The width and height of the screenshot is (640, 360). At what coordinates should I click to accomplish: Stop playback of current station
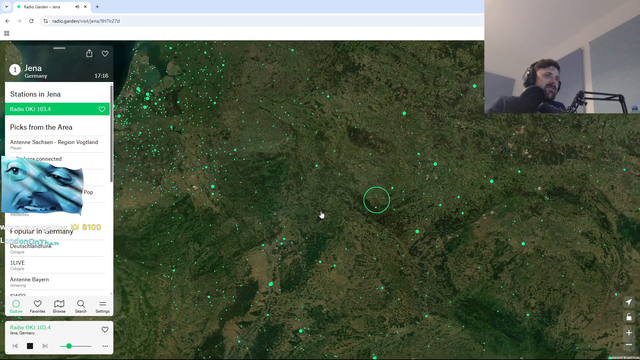pos(30,346)
